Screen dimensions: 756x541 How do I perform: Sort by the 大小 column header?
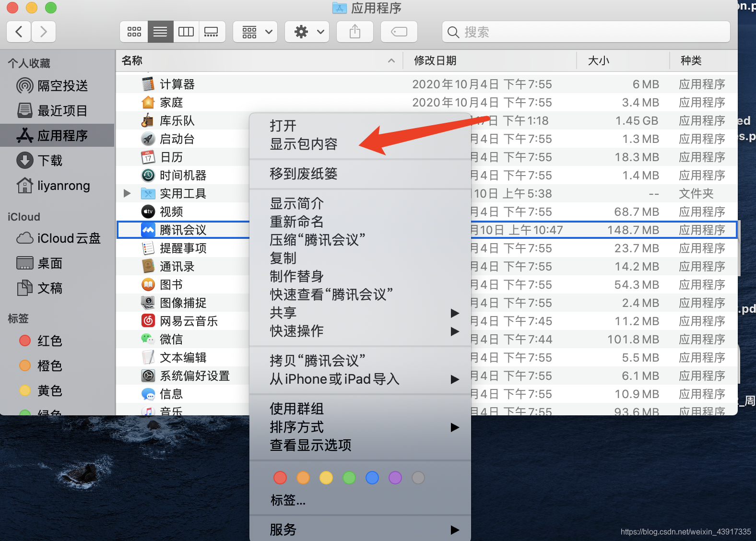tap(623, 60)
